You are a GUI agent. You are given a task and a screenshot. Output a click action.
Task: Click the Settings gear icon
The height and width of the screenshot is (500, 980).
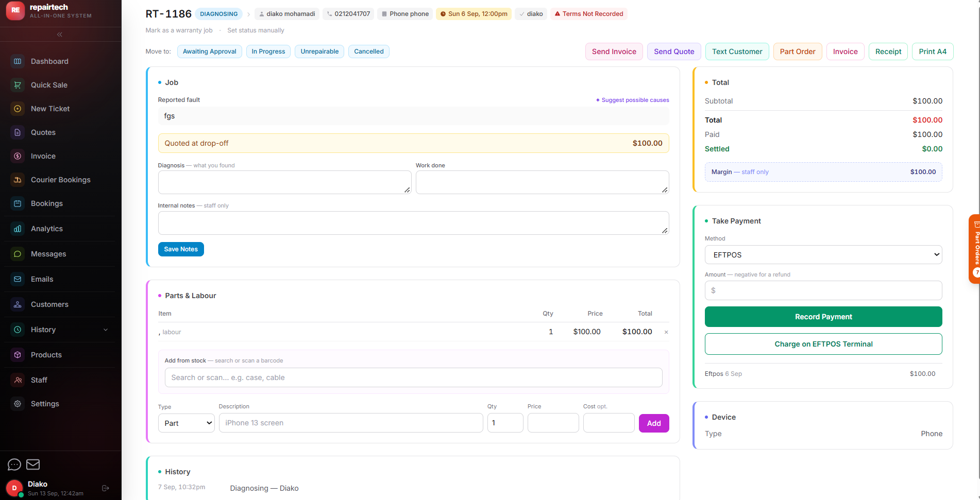[x=18, y=404]
